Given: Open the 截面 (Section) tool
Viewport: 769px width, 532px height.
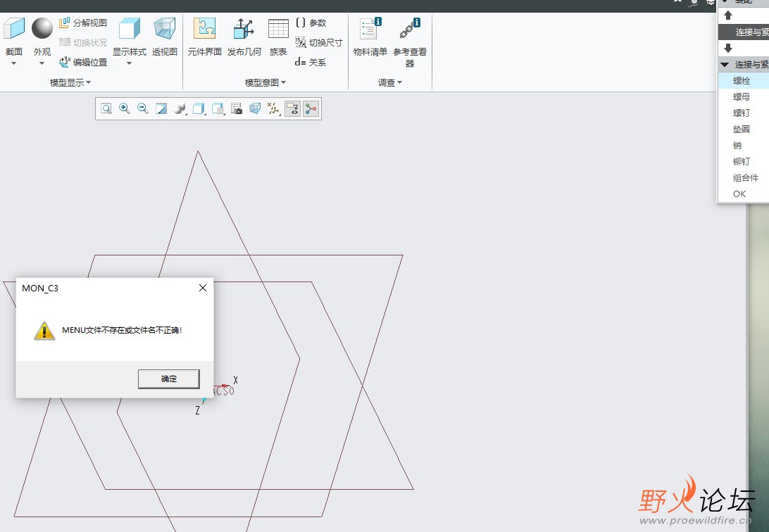Looking at the screenshot, I should pyautogui.click(x=14, y=37).
